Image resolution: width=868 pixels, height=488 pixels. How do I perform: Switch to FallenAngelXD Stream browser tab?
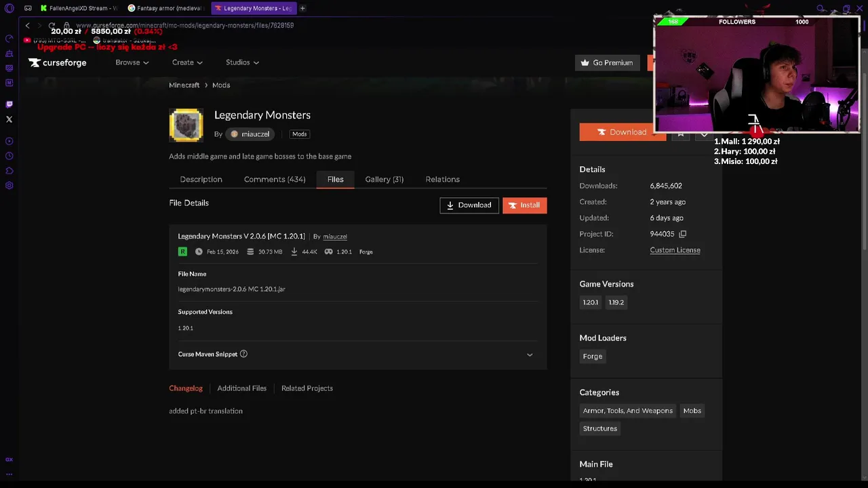point(79,8)
